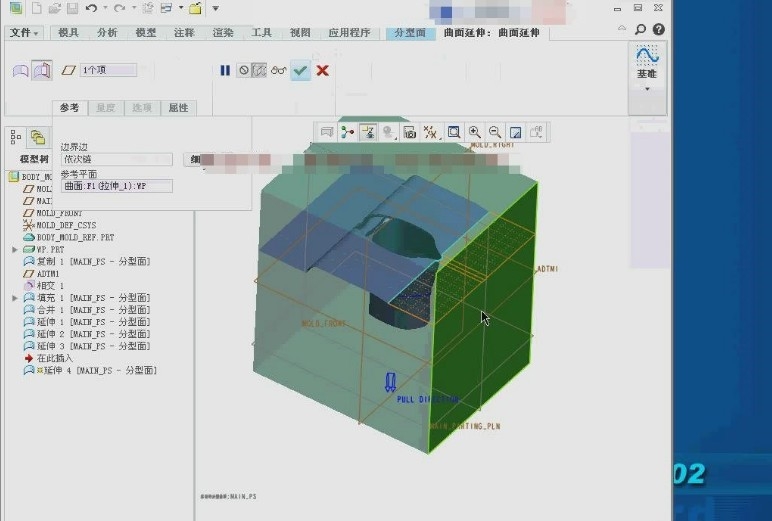Expand the WP.PRT tree node
The image size is (772, 521).
coord(15,250)
